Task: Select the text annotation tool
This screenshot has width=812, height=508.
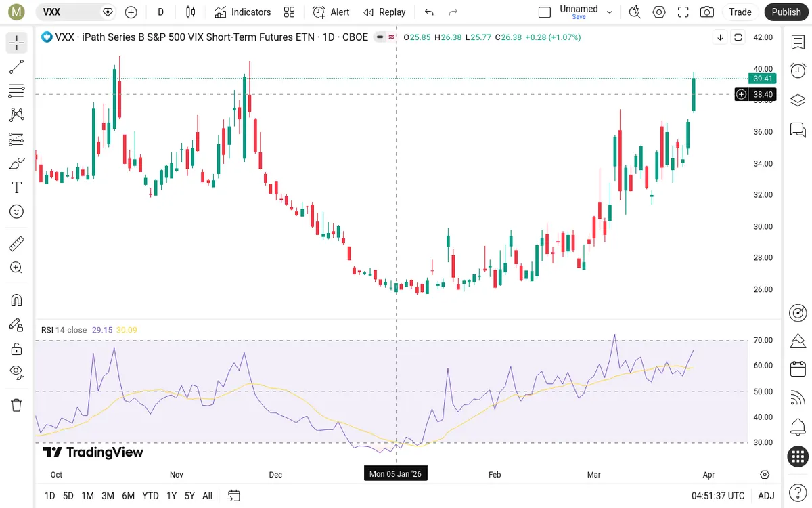Action: [x=17, y=188]
